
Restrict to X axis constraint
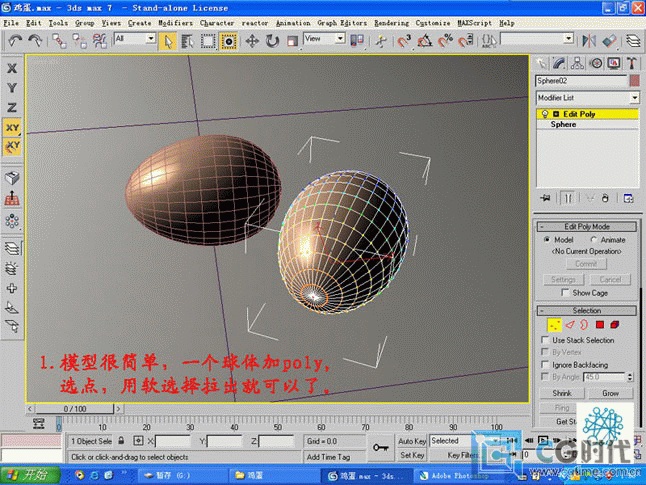[12, 68]
